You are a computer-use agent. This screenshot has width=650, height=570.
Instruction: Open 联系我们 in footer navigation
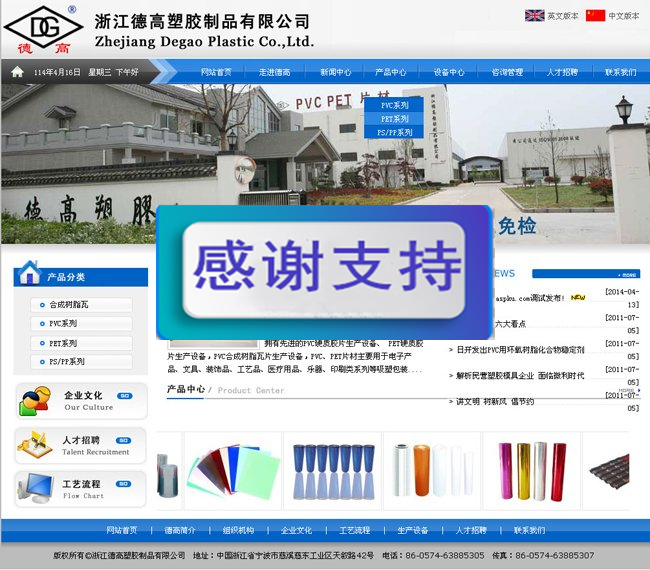tap(530, 530)
